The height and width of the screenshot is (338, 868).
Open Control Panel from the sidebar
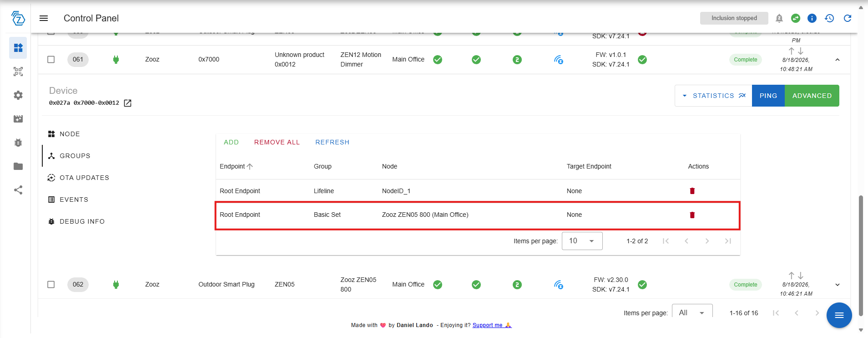pyautogui.click(x=18, y=48)
